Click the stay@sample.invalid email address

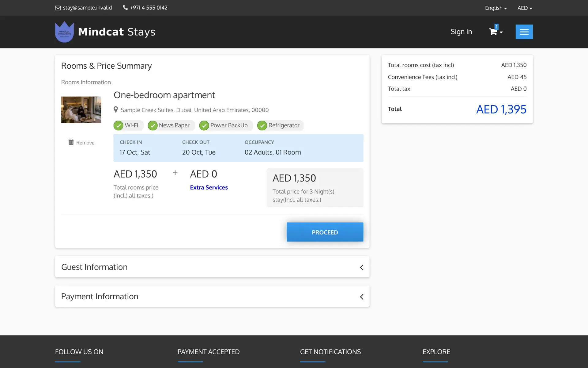click(x=87, y=8)
